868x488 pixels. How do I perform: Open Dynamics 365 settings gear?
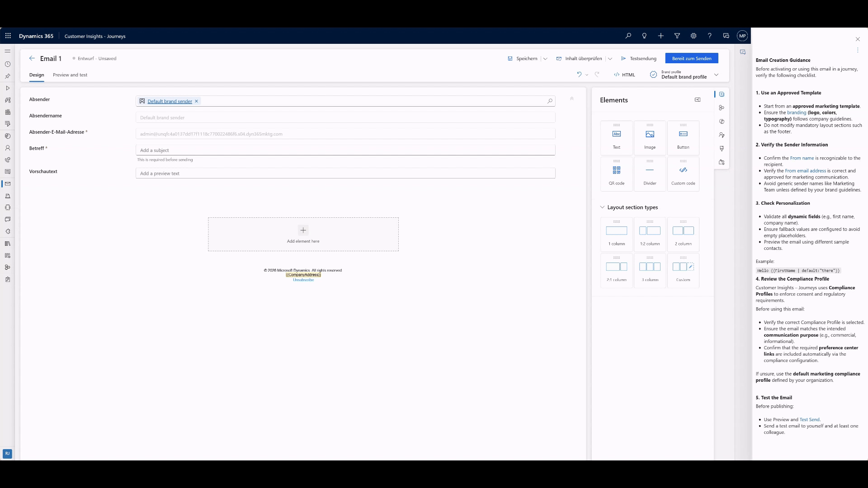tap(693, 36)
